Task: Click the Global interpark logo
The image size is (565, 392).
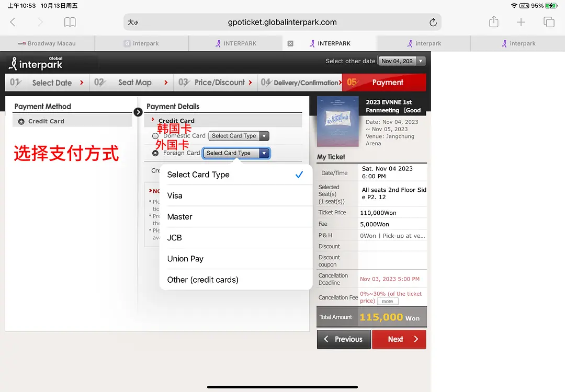Action: coord(36,63)
